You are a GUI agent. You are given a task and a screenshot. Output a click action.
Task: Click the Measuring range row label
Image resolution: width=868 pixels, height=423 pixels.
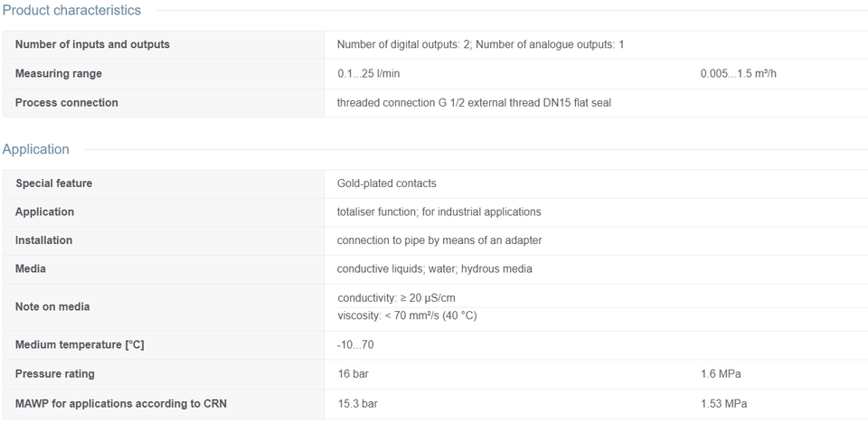coord(59,73)
